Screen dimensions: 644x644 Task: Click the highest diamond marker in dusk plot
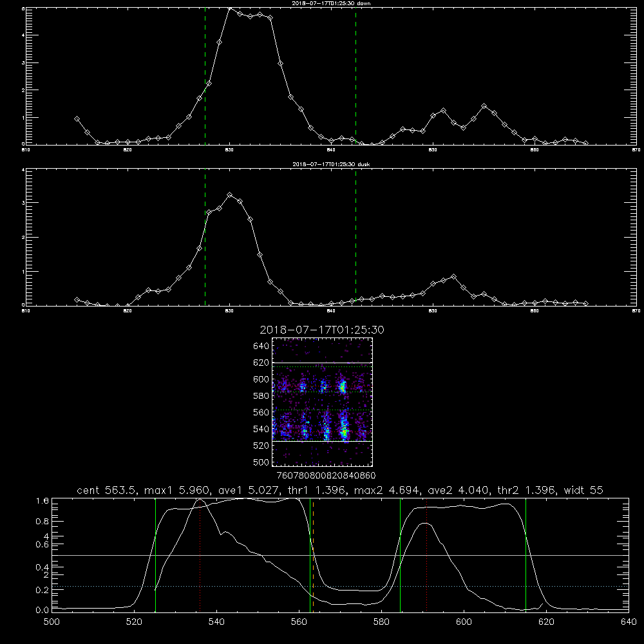click(x=230, y=194)
